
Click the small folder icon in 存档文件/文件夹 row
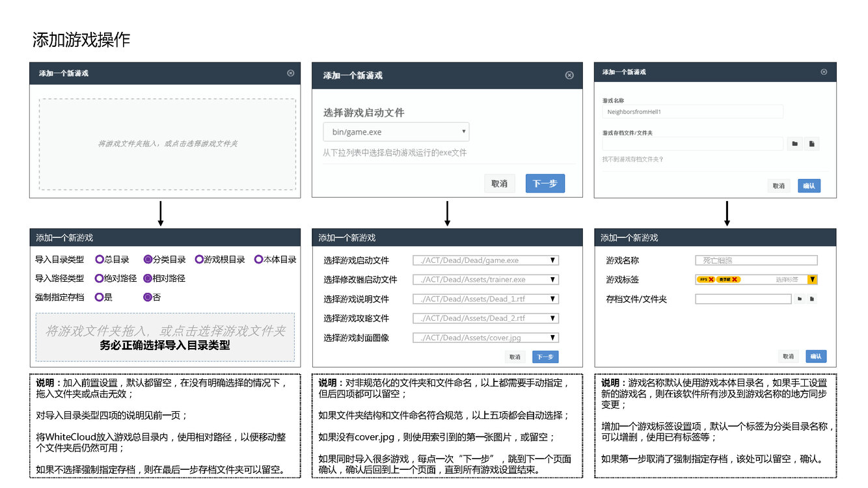(799, 299)
